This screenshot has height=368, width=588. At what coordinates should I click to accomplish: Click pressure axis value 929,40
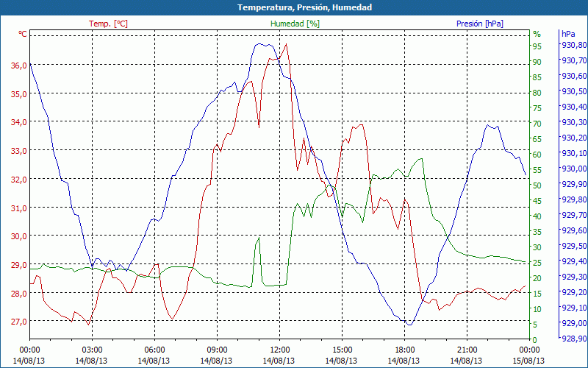[574, 261]
